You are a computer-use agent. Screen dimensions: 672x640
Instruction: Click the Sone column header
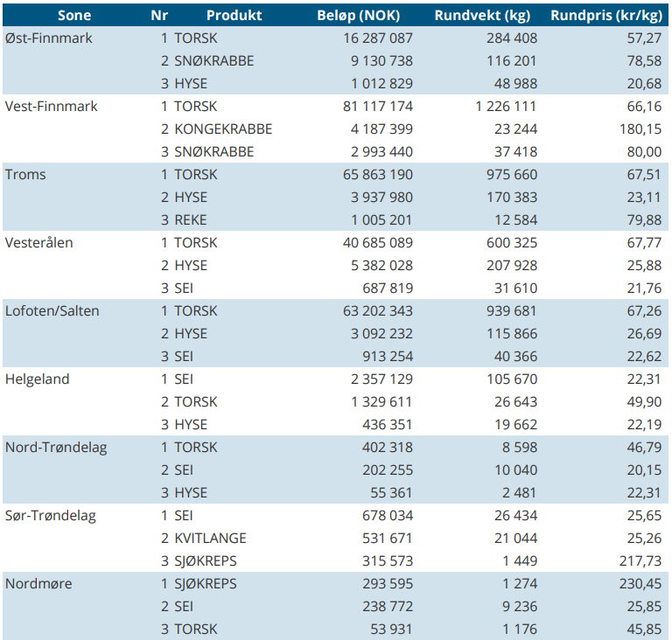tap(74, 15)
